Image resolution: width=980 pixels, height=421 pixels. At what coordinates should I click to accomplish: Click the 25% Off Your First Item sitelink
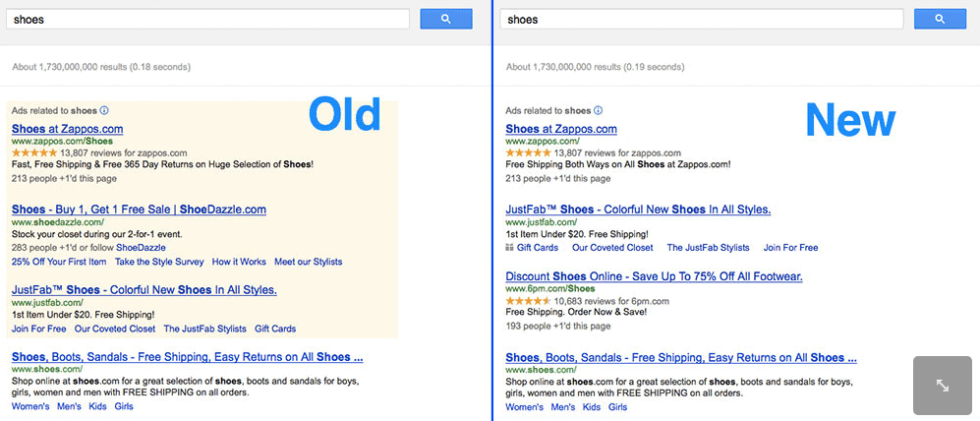click(59, 262)
